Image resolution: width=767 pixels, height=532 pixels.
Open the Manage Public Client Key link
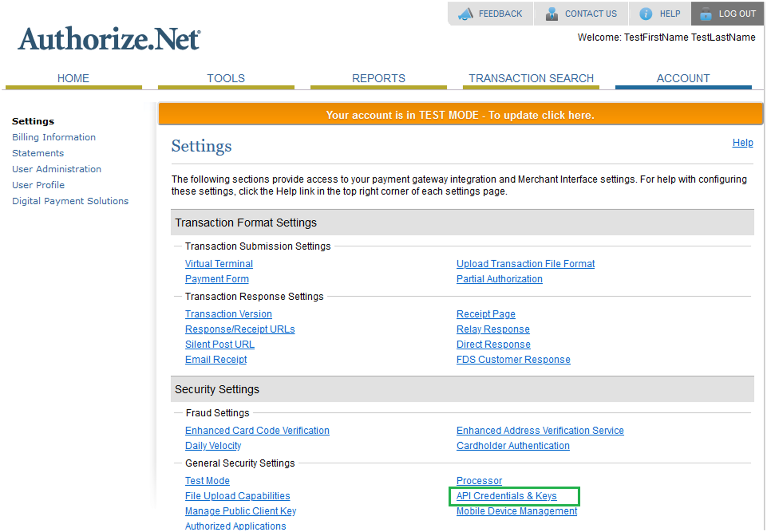tap(241, 511)
